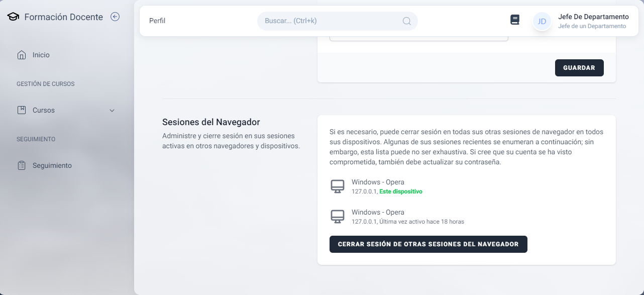This screenshot has width=644, height=295.
Task: Select the Cursos sidebar item
Action: (44, 110)
